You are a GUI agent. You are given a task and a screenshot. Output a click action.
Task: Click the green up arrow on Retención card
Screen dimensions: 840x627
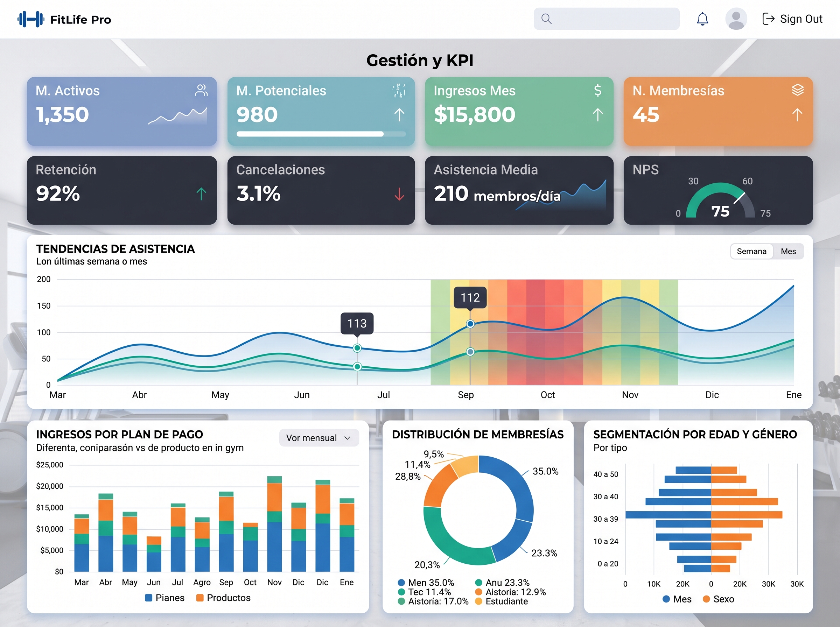[x=201, y=194]
